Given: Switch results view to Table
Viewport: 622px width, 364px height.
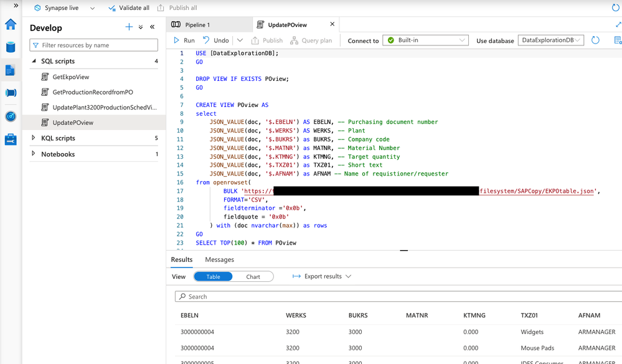Looking at the screenshot, I should click(x=213, y=276).
